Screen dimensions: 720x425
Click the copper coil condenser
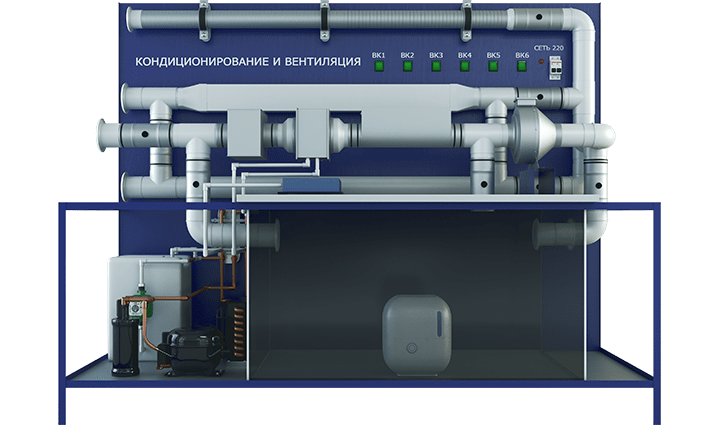coord(236,327)
